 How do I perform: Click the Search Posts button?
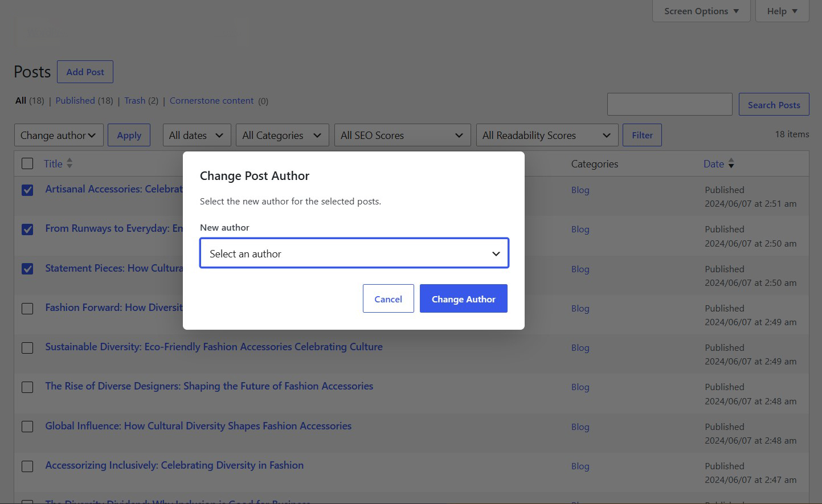click(x=774, y=105)
